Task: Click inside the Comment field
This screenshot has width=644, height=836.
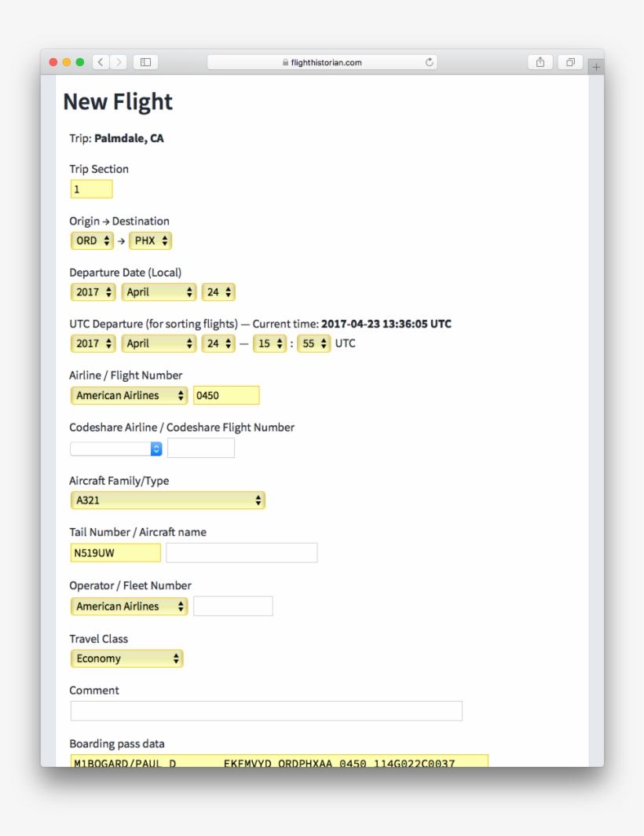Action: 266,710
